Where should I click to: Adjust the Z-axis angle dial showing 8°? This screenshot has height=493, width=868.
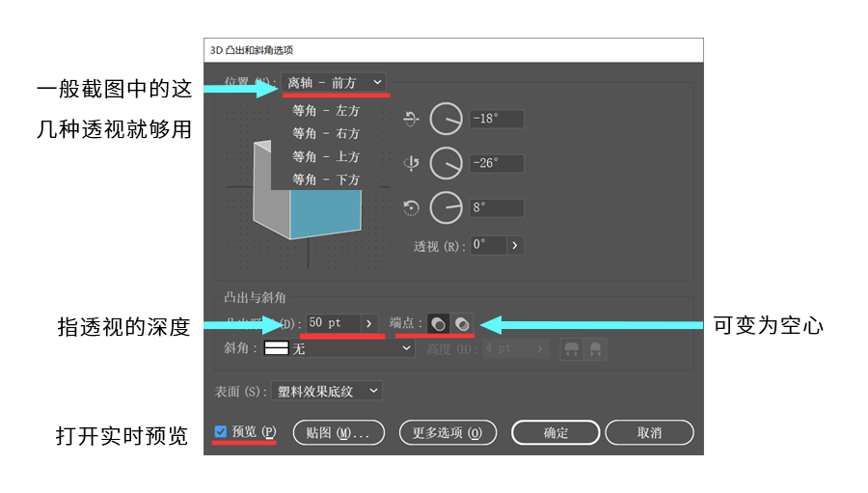[447, 208]
